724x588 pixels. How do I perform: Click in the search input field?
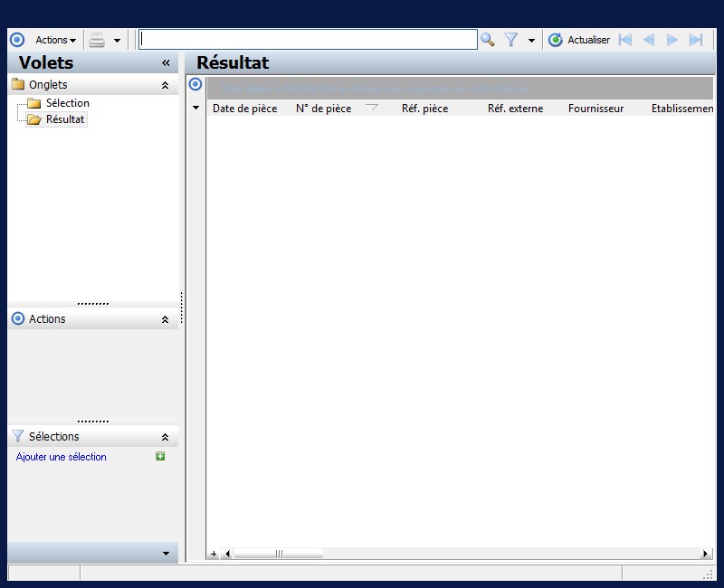click(x=308, y=40)
